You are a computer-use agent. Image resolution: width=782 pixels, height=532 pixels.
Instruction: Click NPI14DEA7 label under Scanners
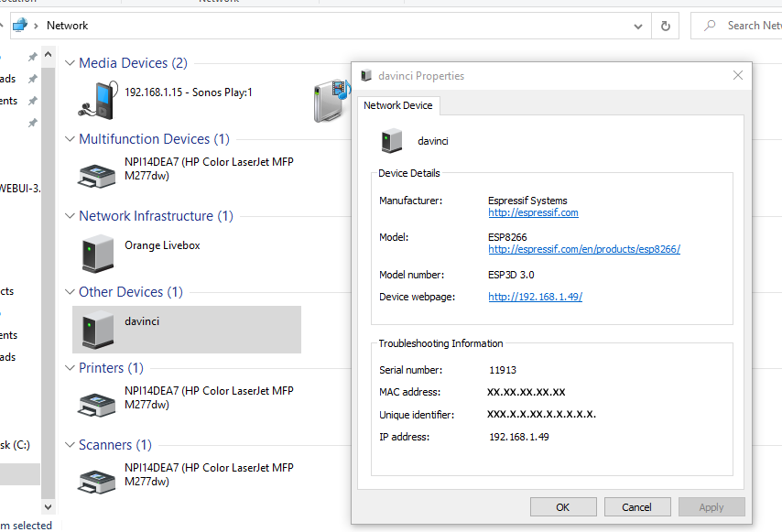click(209, 474)
